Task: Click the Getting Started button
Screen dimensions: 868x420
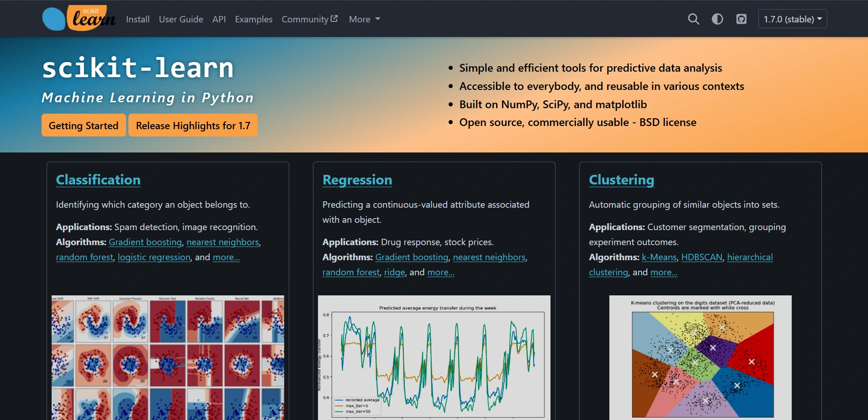Action: [x=84, y=126]
